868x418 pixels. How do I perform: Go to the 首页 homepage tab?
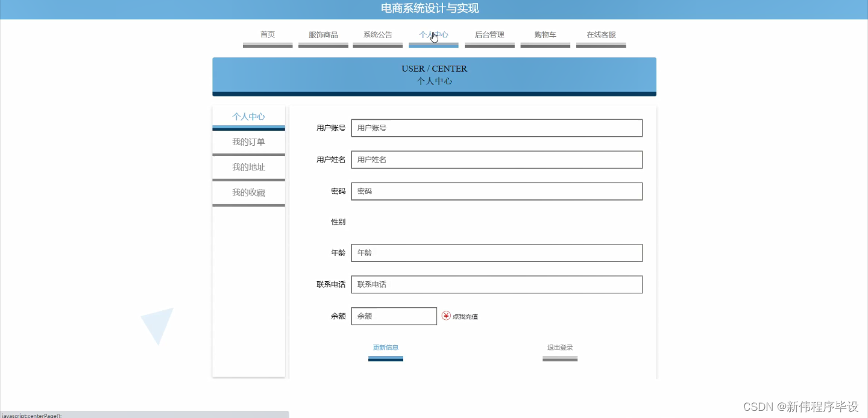point(268,34)
